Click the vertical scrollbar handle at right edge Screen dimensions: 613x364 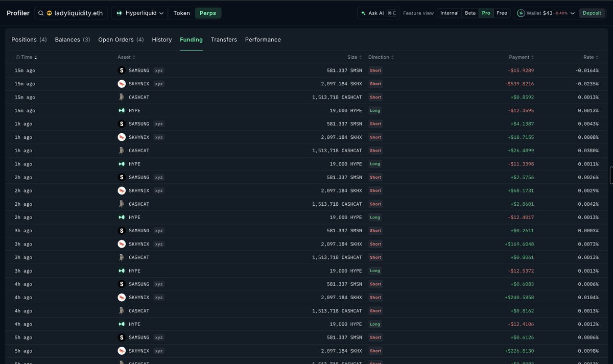611,175
